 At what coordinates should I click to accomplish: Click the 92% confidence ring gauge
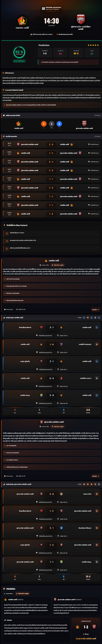19,52
